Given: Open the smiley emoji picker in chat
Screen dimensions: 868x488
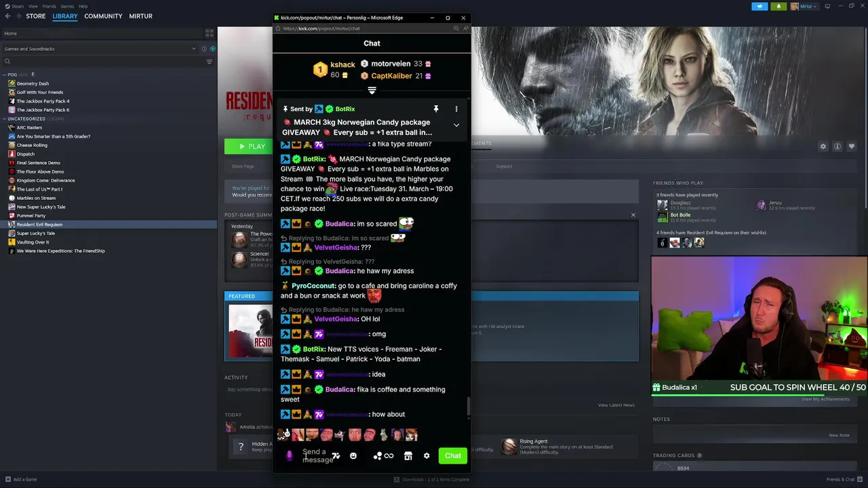Looking at the screenshot, I should click(x=353, y=456).
